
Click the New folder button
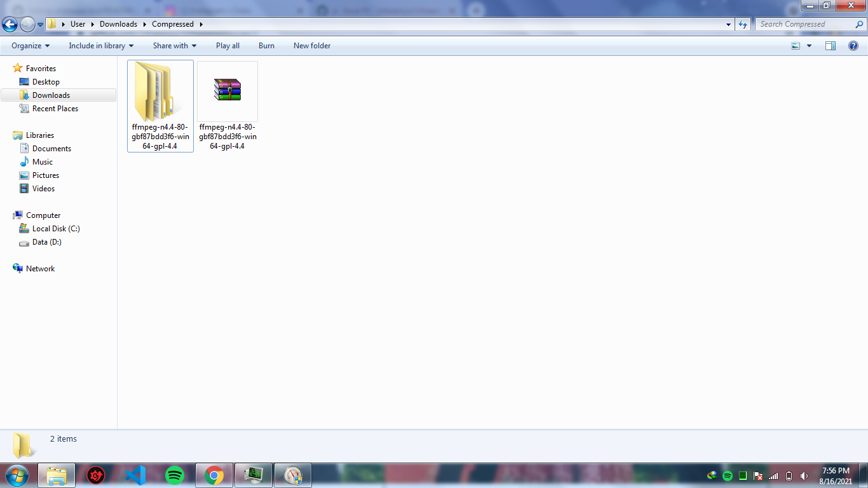311,46
